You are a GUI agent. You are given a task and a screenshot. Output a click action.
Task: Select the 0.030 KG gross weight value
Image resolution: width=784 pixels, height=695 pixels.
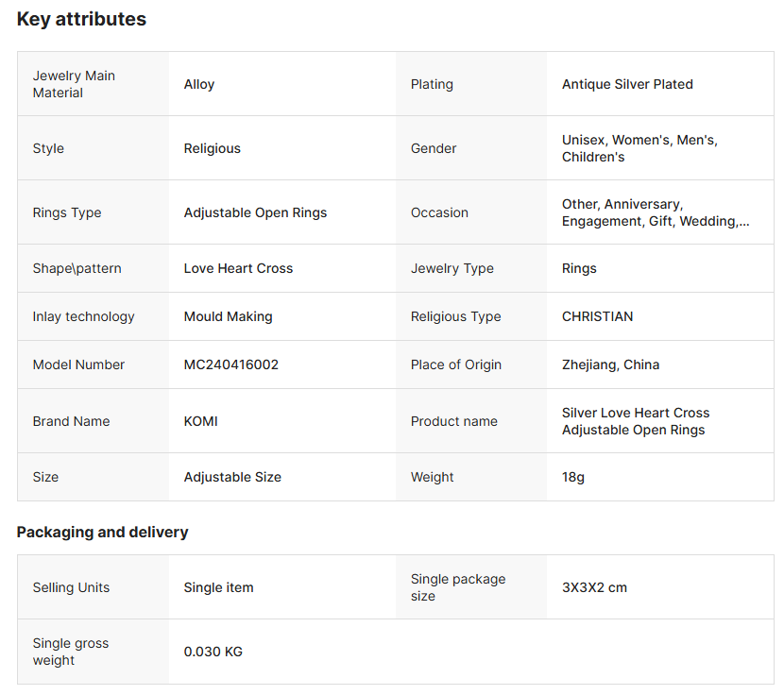click(213, 652)
